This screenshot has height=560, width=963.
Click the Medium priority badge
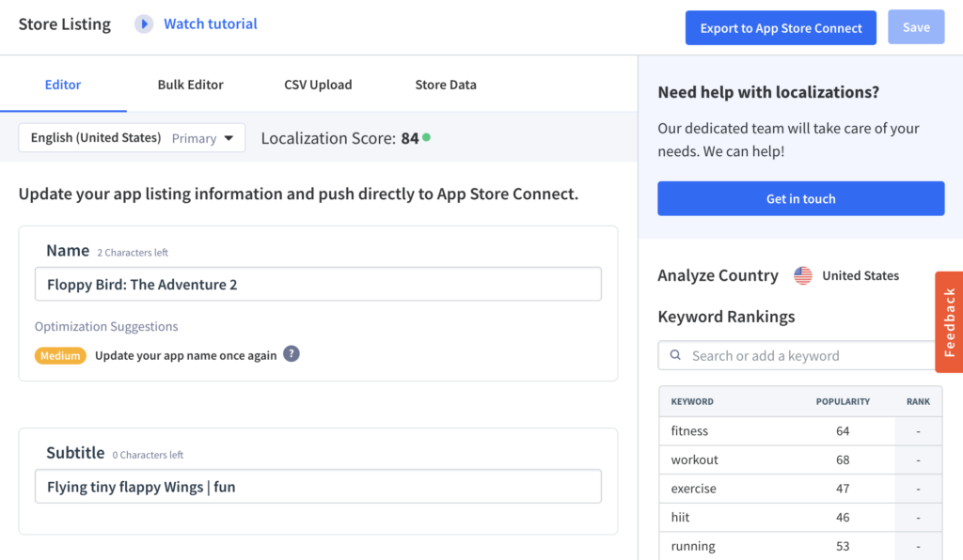click(x=60, y=356)
